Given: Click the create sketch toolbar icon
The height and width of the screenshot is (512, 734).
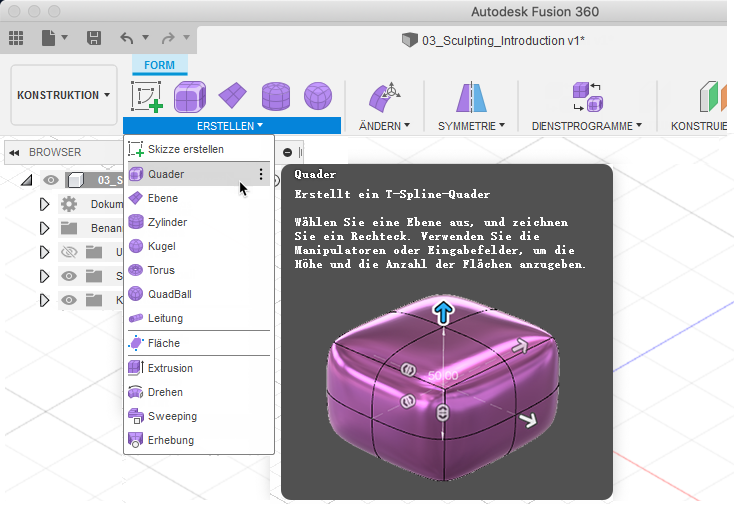Looking at the screenshot, I should tap(147, 97).
